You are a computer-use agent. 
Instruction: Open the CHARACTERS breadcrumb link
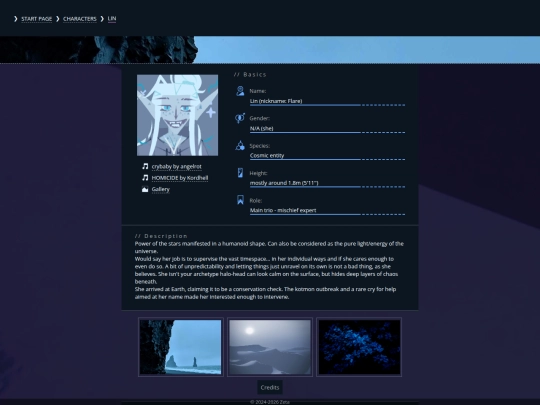pos(80,19)
